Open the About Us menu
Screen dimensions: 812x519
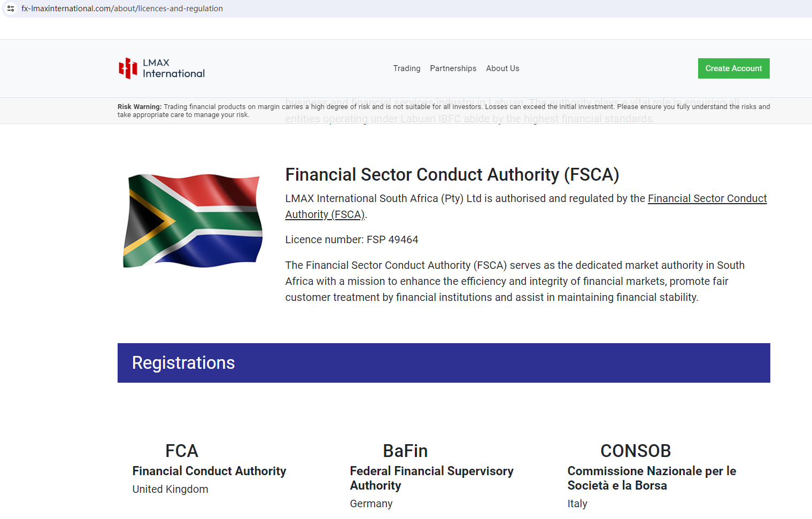click(x=502, y=68)
